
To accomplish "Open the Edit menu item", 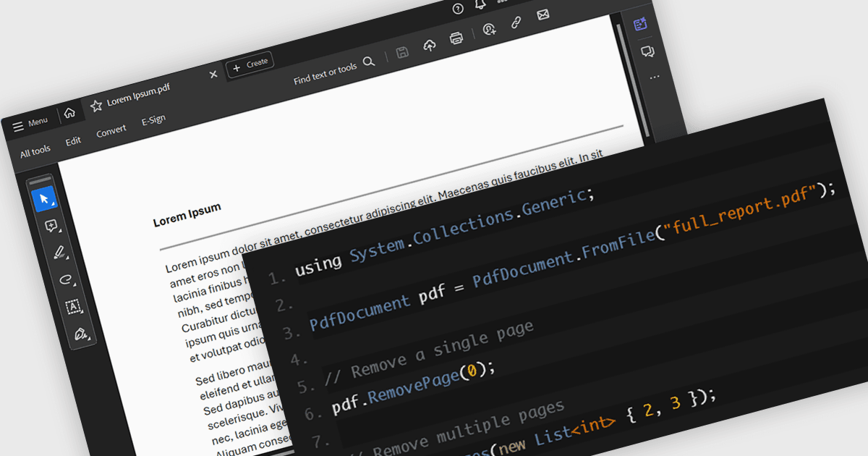I will (73, 141).
